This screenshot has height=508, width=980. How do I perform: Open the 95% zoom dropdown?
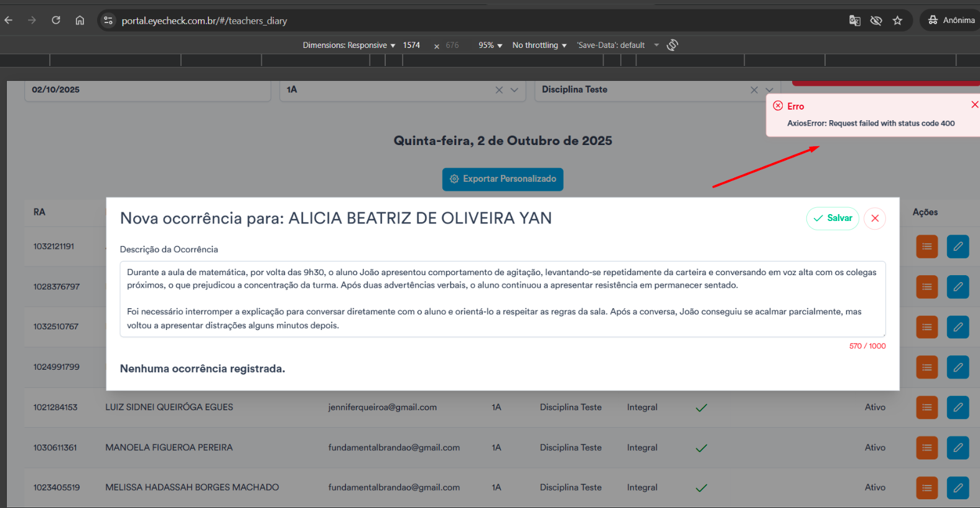(490, 45)
